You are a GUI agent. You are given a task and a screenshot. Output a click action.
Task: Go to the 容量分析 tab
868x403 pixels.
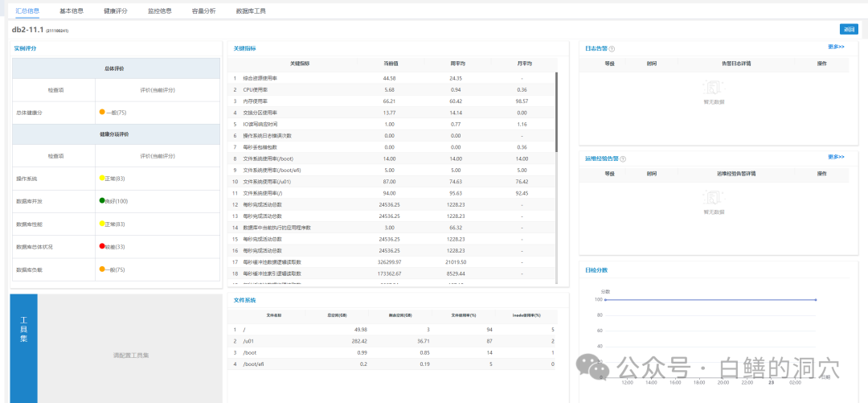203,10
